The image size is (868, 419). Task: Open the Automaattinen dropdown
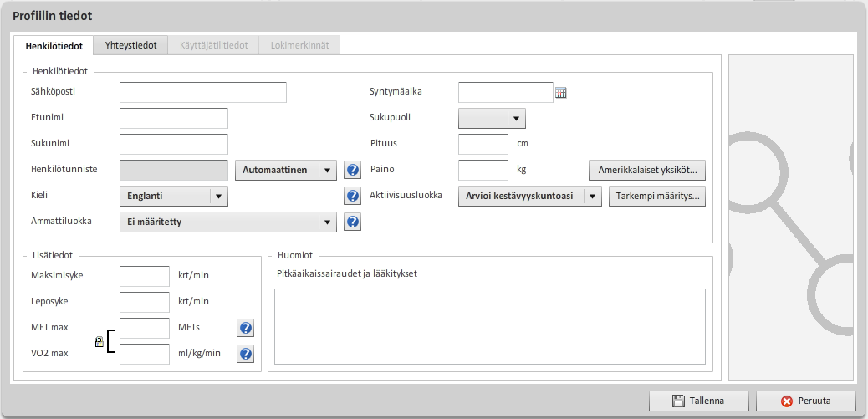click(286, 170)
